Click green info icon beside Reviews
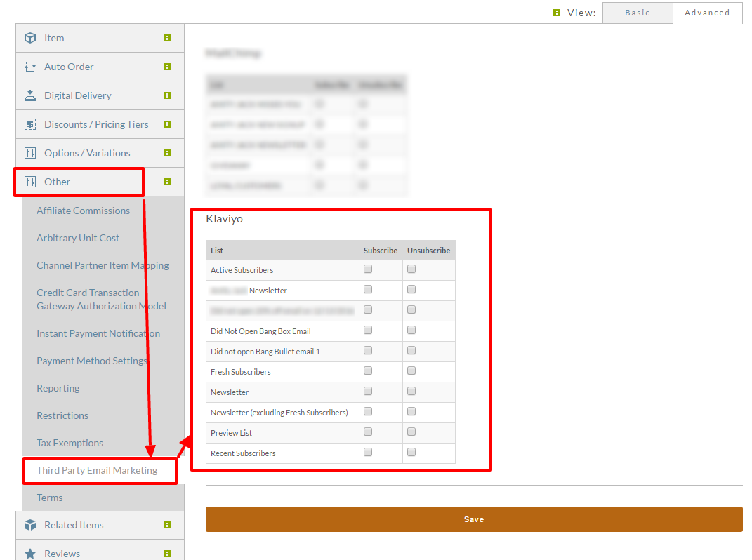752x560 pixels. (x=167, y=554)
